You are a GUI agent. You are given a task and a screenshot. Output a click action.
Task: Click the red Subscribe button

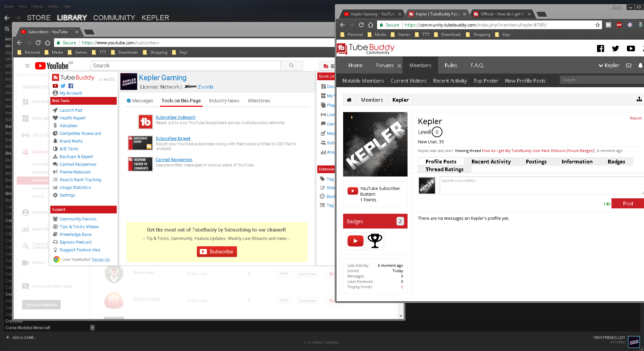pyautogui.click(x=217, y=252)
